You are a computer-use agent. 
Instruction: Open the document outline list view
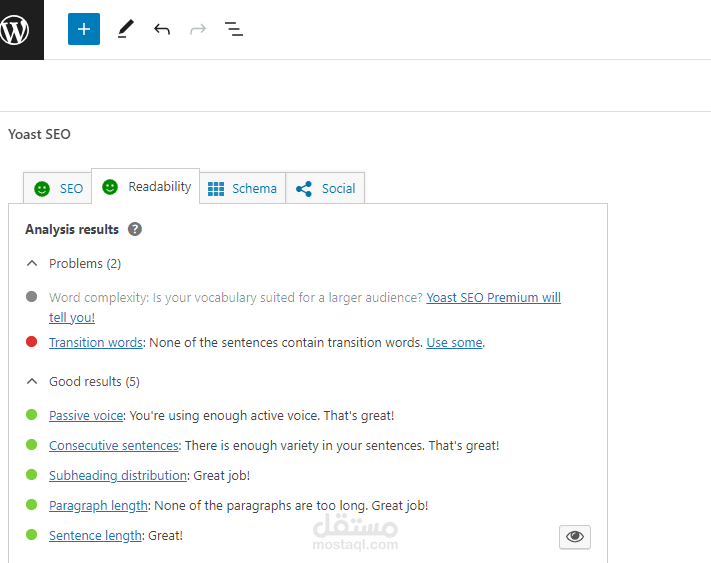pos(234,29)
